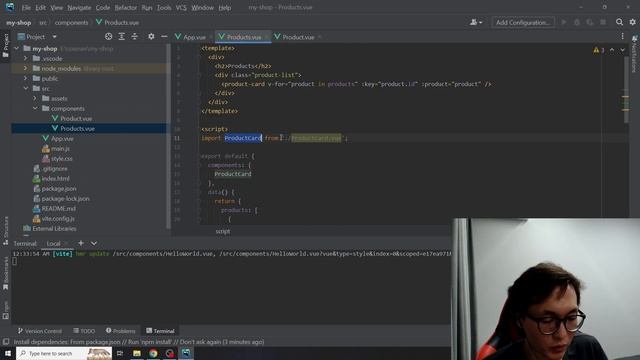This screenshot has width=640, height=360.
Task: Open terminal session options chevron
Action: [x=93, y=243]
